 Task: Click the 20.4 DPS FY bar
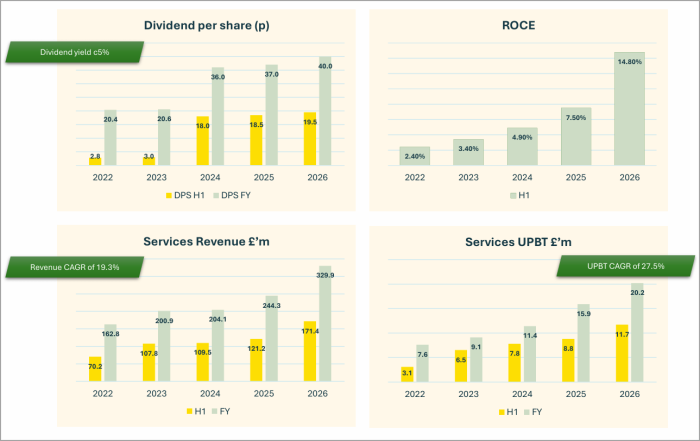point(110,138)
